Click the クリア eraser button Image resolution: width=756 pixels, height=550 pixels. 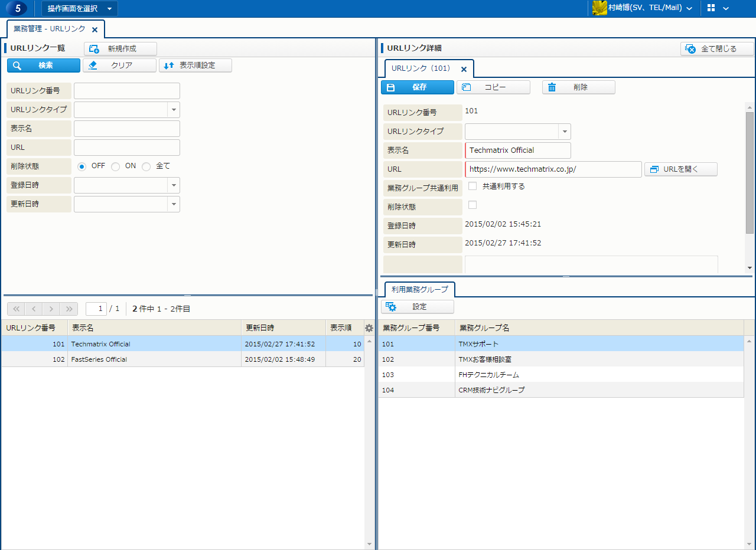(x=119, y=66)
